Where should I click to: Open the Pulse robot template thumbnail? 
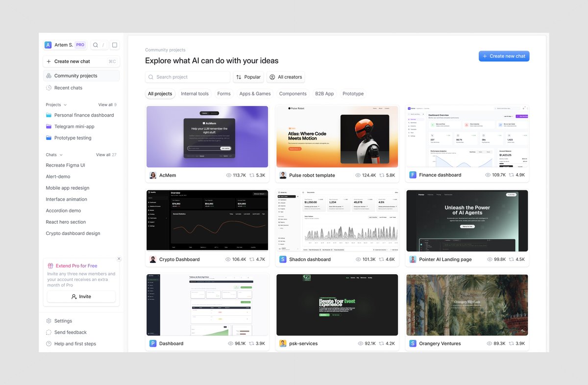tap(337, 137)
